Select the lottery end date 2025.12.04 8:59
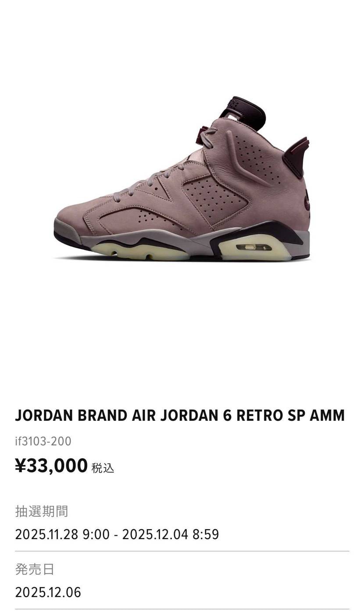This screenshot has width=364, height=612. pos(171,534)
